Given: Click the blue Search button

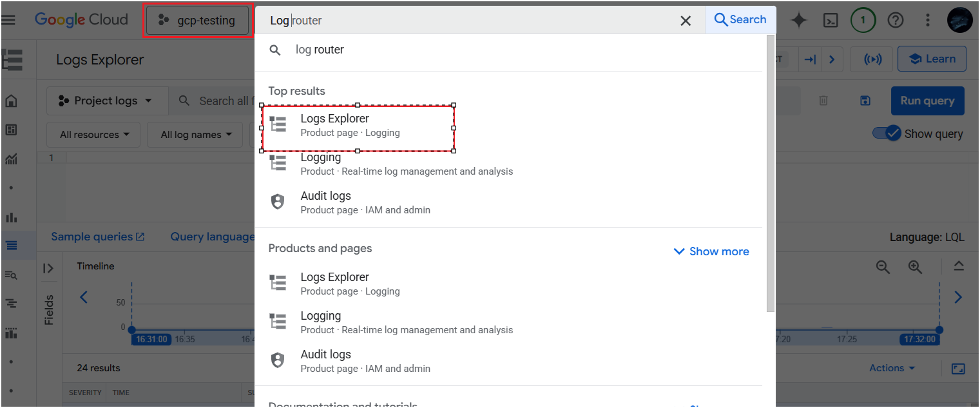Looking at the screenshot, I should 740,19.
